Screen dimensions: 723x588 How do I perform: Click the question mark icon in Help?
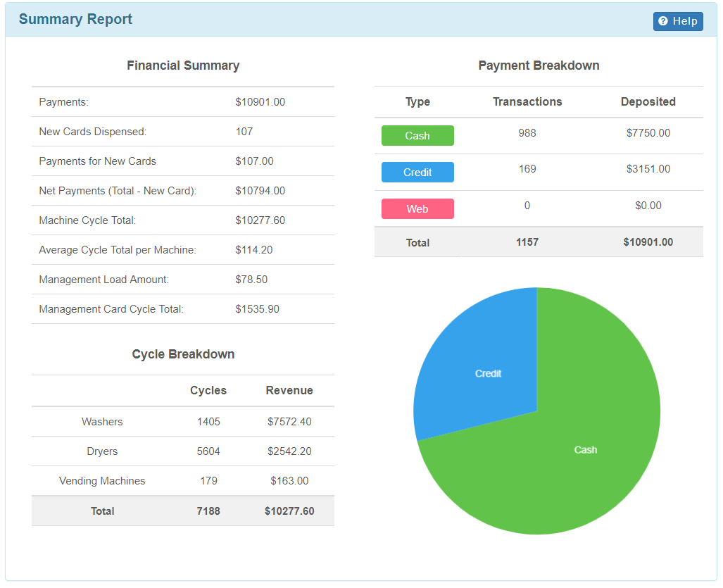click(662, 21)
